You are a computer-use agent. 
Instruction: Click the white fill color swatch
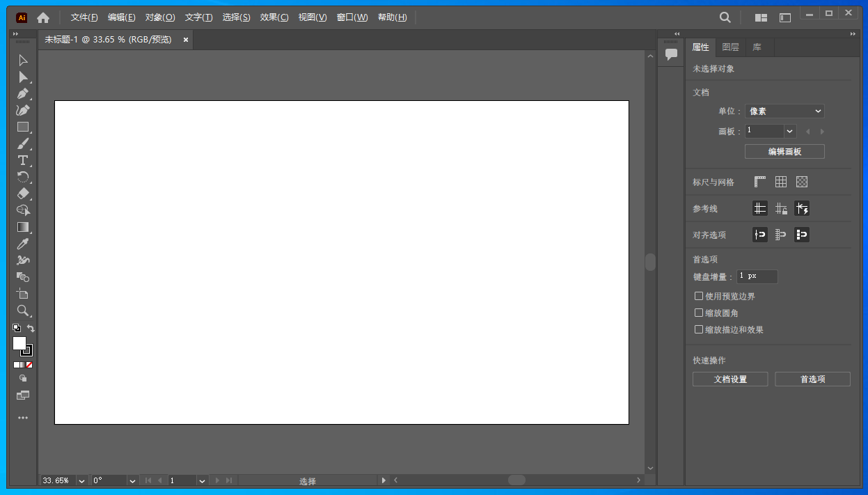click(19, 343)
